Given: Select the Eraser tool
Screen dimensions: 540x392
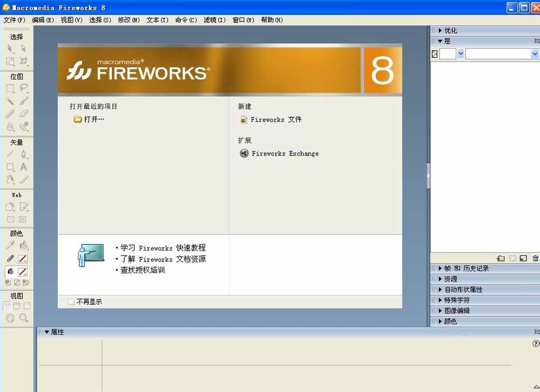Looking at the screenshot, I should click(x=23, y=112).
